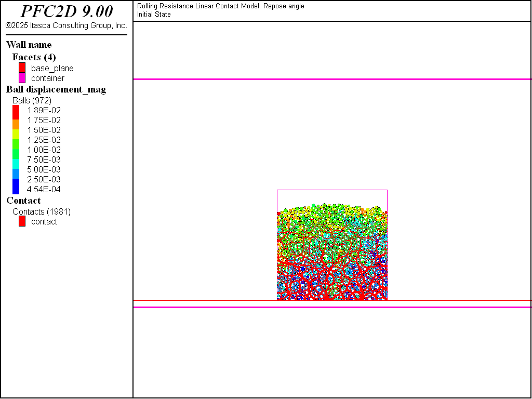Click the 'Contacts (1981)' label
Screen dimensions: 532x399
tap(42, 212)
